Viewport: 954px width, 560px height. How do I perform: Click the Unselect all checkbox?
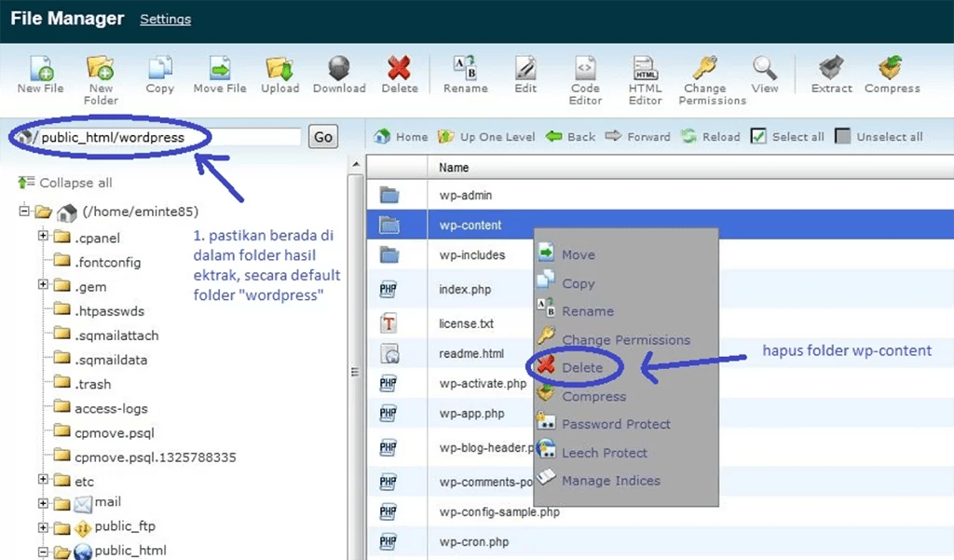tap(842, 136)
